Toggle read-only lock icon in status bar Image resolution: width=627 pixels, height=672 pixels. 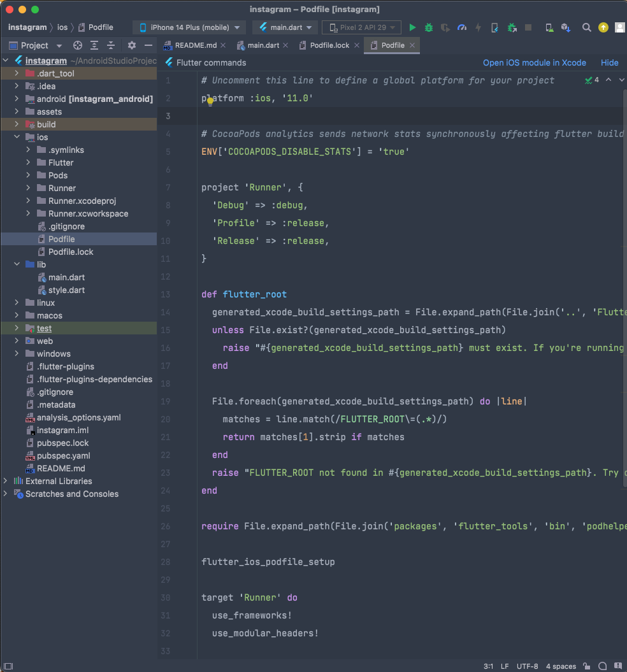pos(587,666)
